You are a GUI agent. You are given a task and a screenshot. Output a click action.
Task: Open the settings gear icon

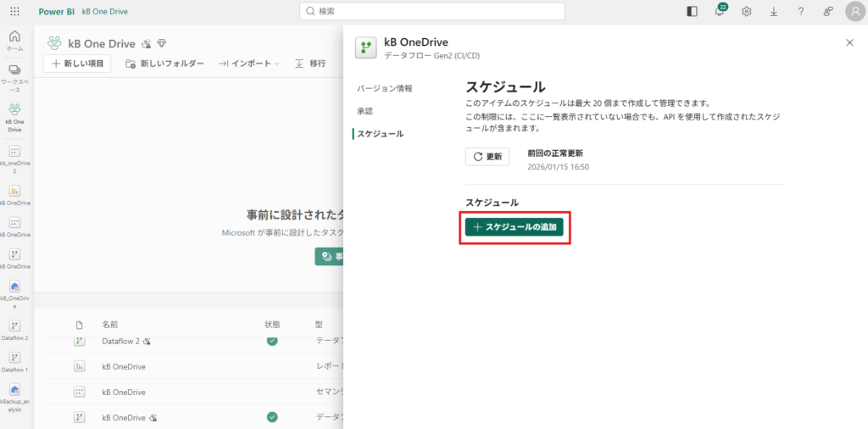tap(747, 11)
